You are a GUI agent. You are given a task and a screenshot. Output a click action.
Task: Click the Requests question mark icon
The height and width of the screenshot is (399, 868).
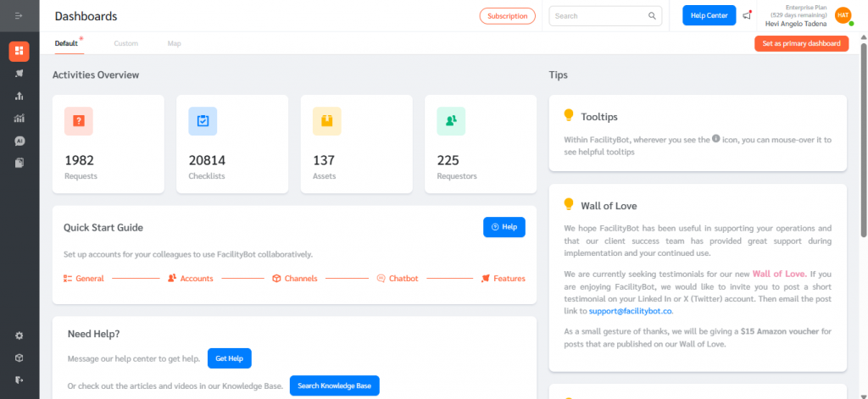tap(78, 121)
